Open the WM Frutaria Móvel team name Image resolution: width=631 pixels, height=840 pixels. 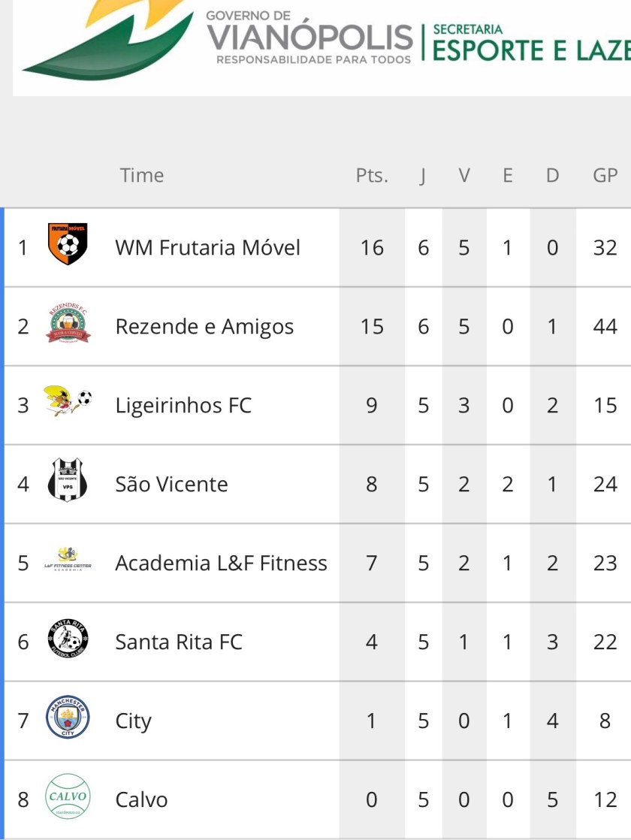(x=207, y=247)
